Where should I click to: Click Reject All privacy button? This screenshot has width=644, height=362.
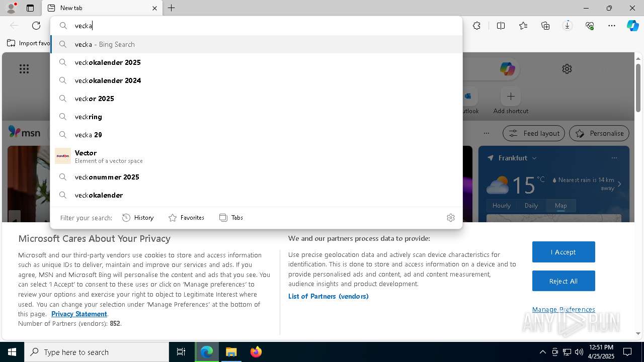point(563,281)
